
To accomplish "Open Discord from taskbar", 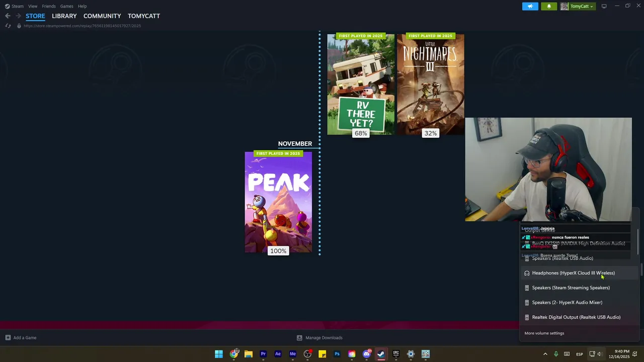I will coord(366,354).
